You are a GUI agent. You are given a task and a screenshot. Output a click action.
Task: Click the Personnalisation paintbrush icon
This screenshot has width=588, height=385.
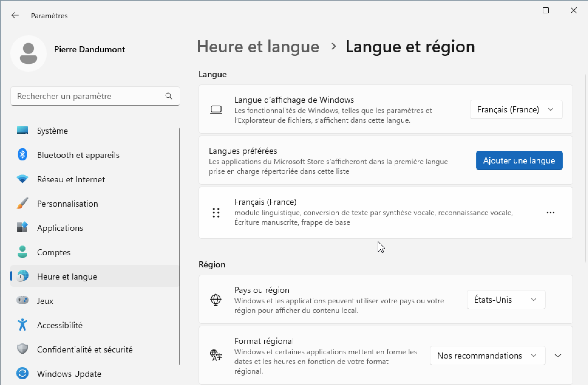(22, 203)
